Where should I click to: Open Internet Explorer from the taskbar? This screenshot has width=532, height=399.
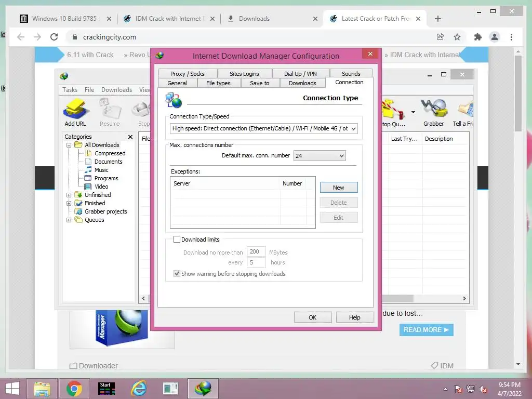click(x=139, y=389)
